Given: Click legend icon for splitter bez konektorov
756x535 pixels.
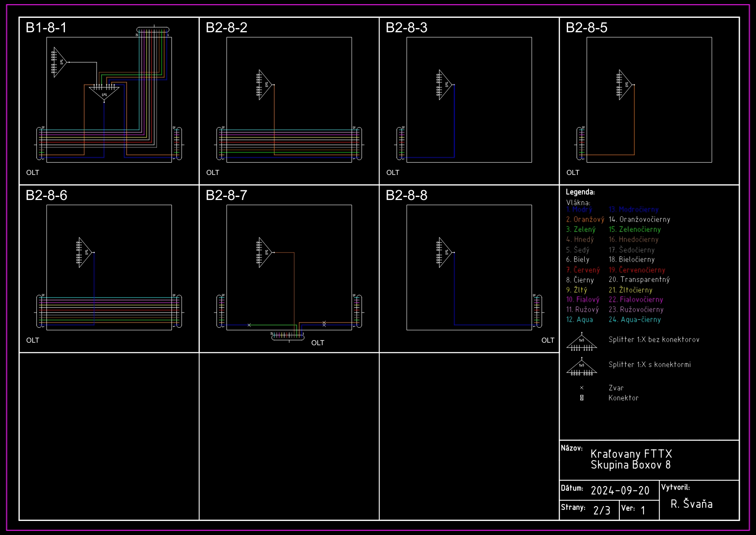Looking at the screenshot, I should tap(582, 342).
